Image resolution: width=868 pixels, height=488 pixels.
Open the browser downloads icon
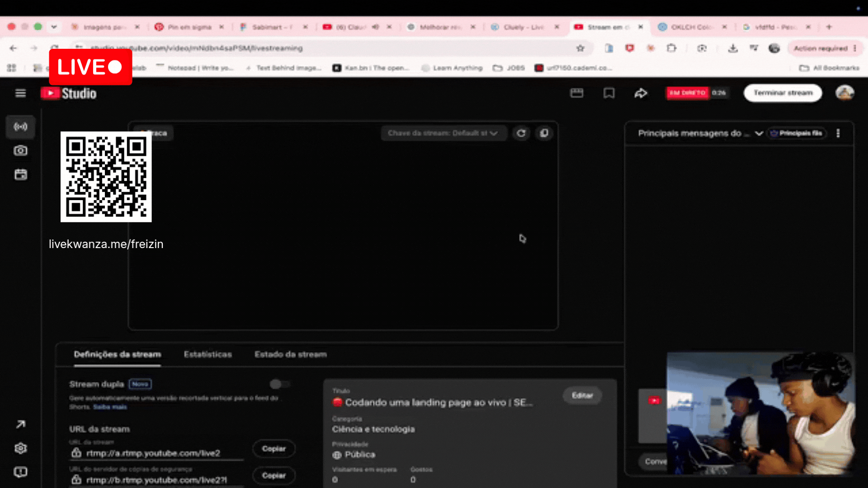733,48
